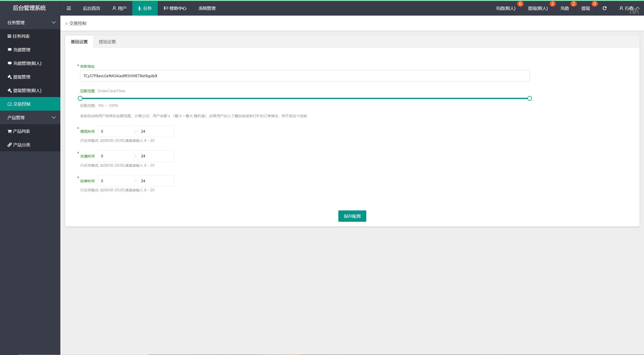The image size is (644, 355).
Task: Open 提现管理 in the sidebar
Action: 22,77
